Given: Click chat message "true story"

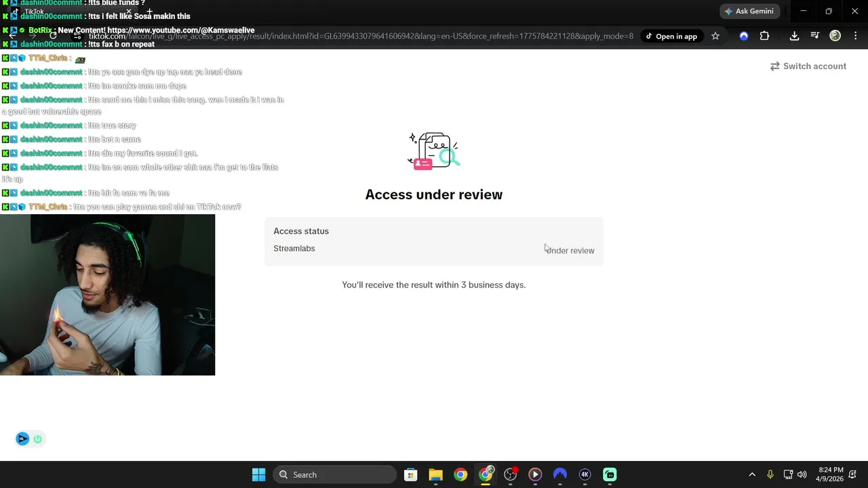Looking at the screenshot, I should tap(112, 125).
